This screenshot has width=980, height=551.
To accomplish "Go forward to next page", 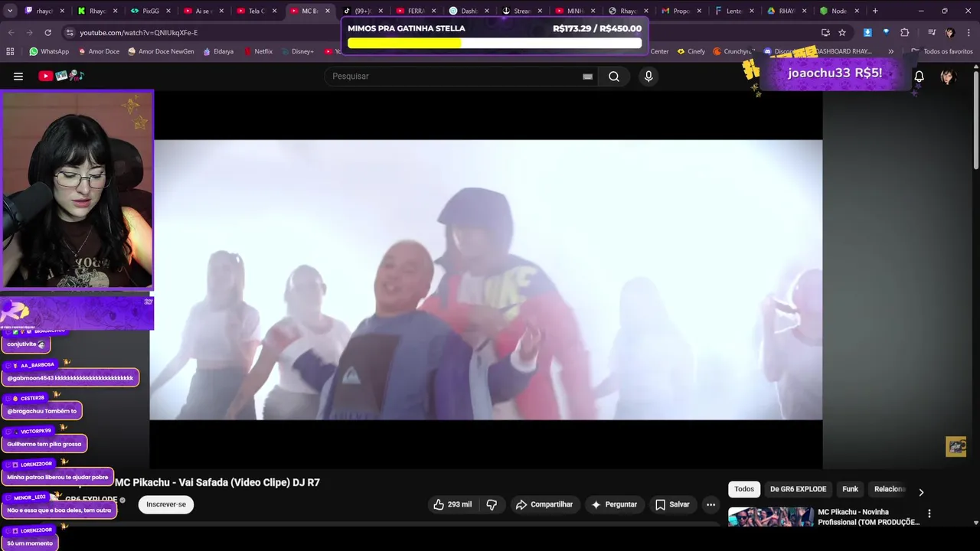I will click(x=30, y=32).
